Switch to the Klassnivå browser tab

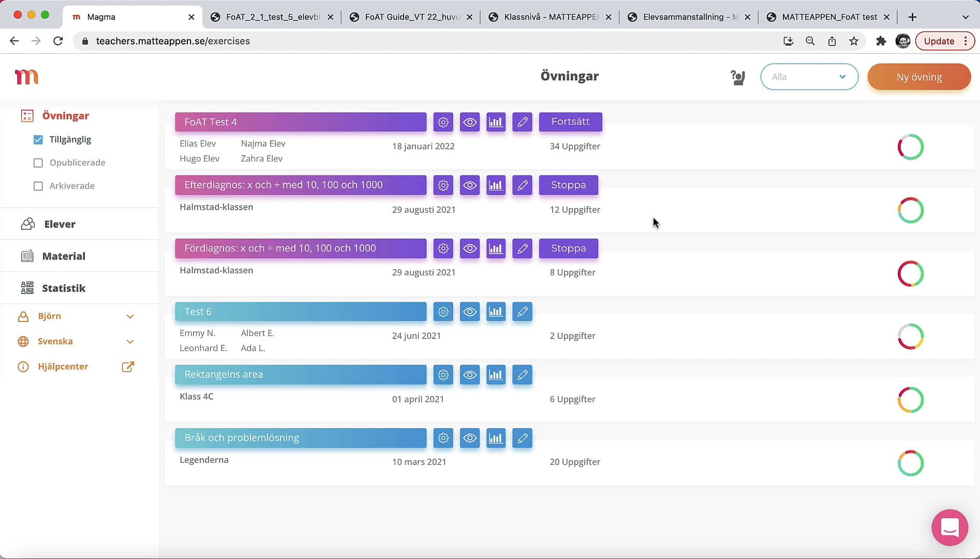click(548, 17)
